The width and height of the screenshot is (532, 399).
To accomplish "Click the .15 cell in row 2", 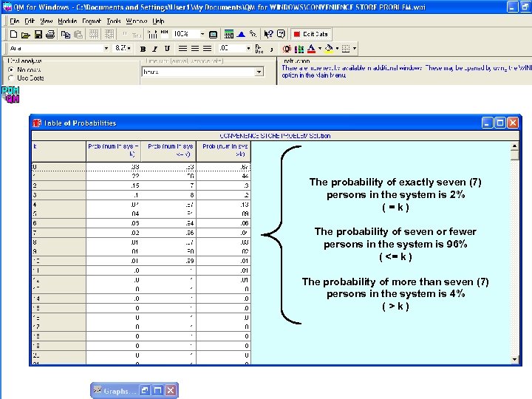I will (114, 185).
